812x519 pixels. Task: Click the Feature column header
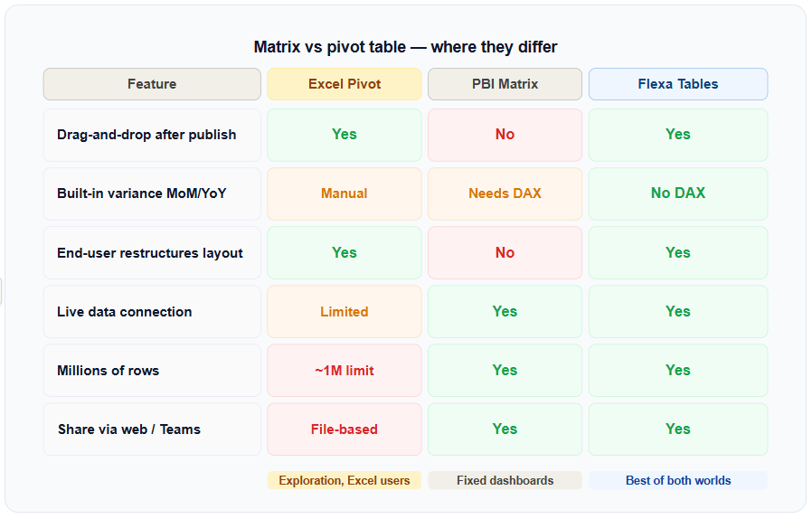pos(152,84)
